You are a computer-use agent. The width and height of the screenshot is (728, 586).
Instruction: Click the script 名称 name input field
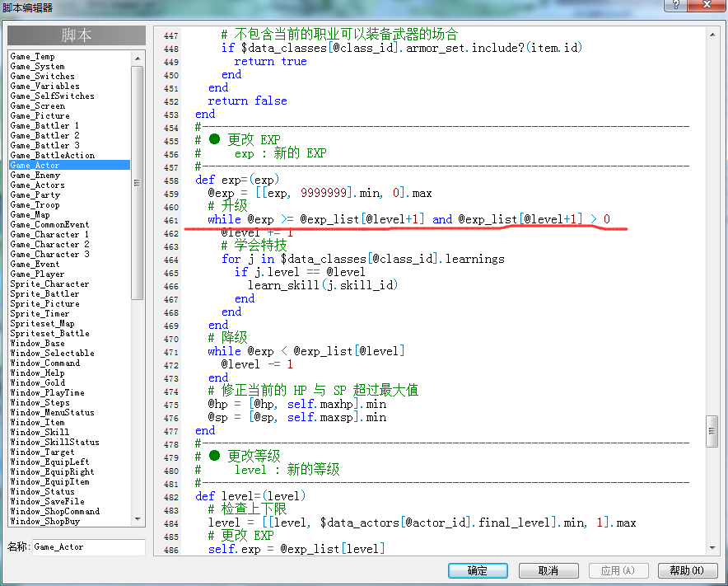tap(88, 547)
